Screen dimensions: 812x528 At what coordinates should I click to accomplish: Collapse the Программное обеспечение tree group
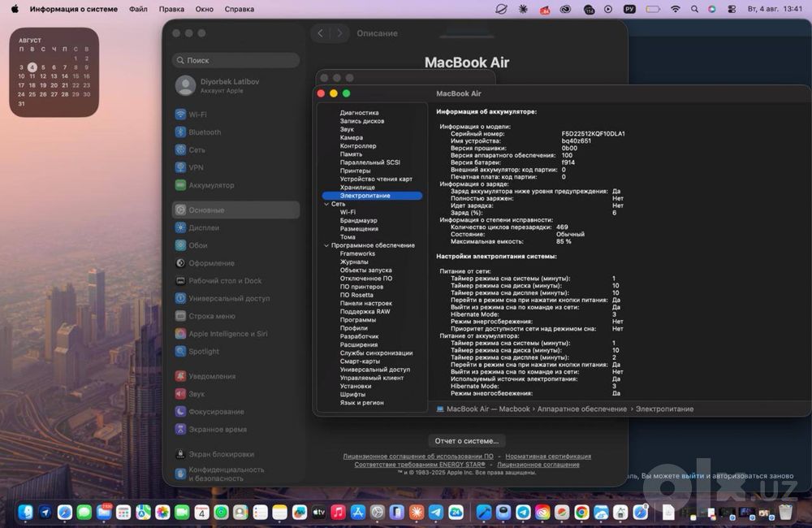[326, 245]
